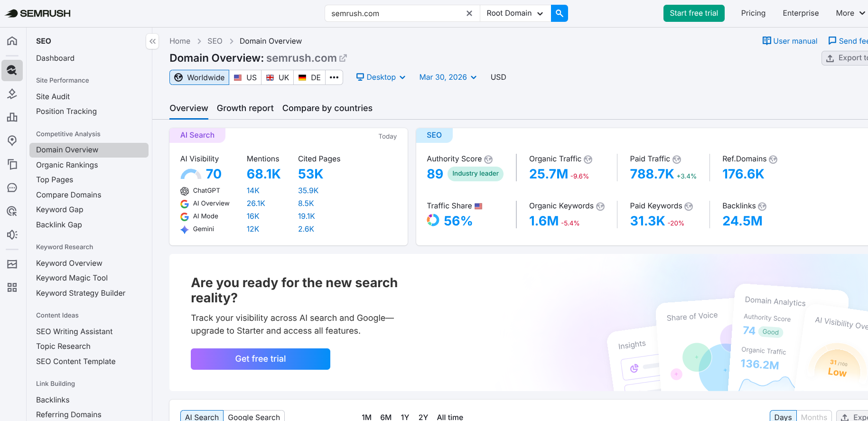This screenshot has width=868, height=421.
Task: Open the Home icon in left rail
Action: click(x=12, y=41)
